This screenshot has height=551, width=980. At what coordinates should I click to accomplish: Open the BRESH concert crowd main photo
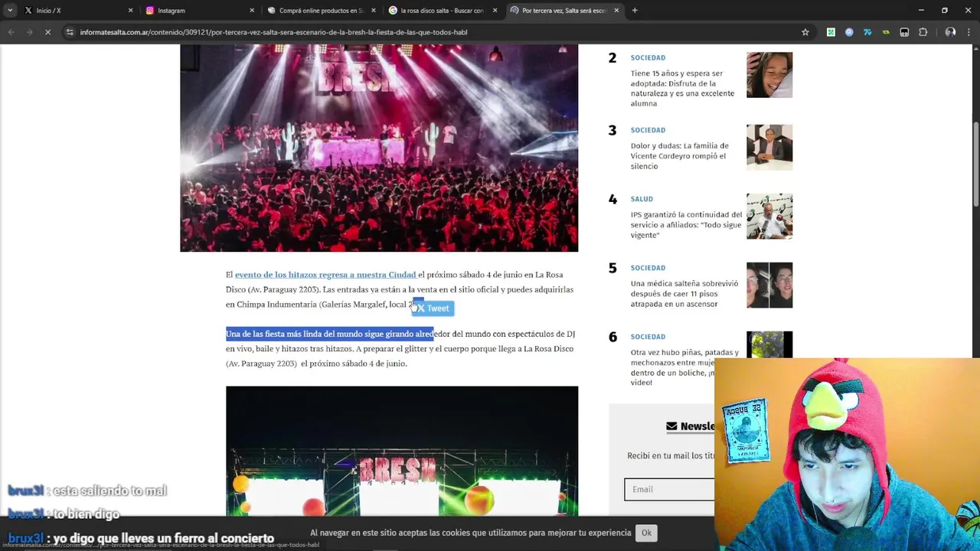(379, 148)
